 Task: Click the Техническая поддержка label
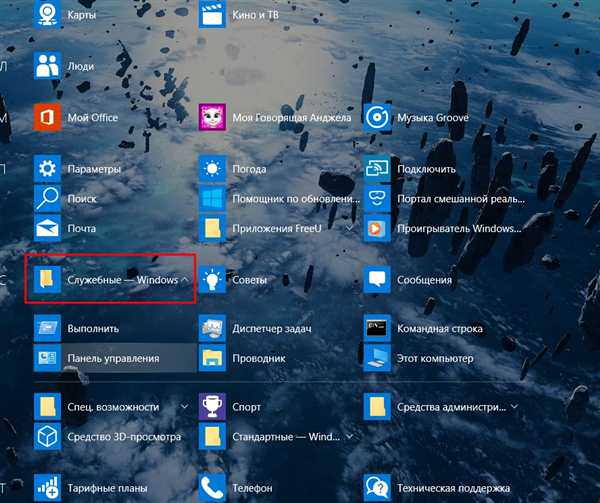[x=453, y=488]
